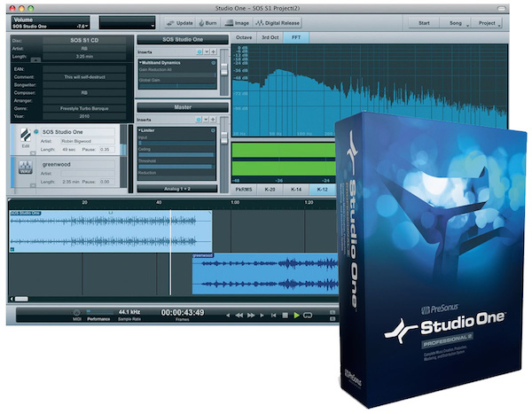
Task: Click the SOS Studio One track fader
Action: pyautogui.click(x=224, y=70)
